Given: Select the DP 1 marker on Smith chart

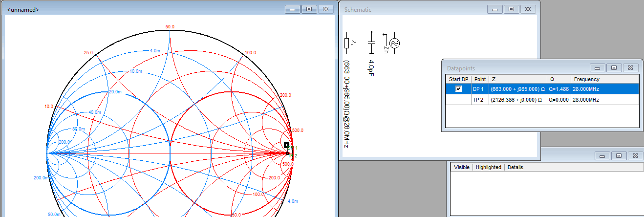Looking at the screenshot, I should point(287,145).
